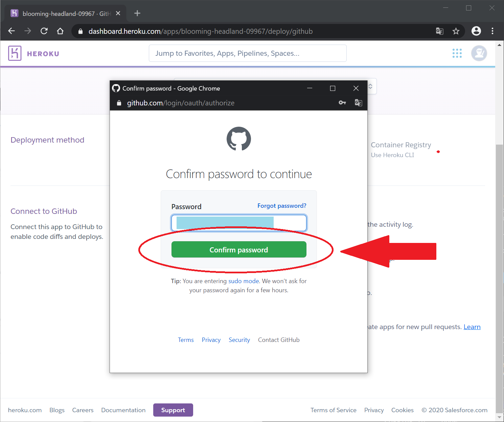Open the Chrome profile account icon
504x422 pixels.
(x=476, y=31)
